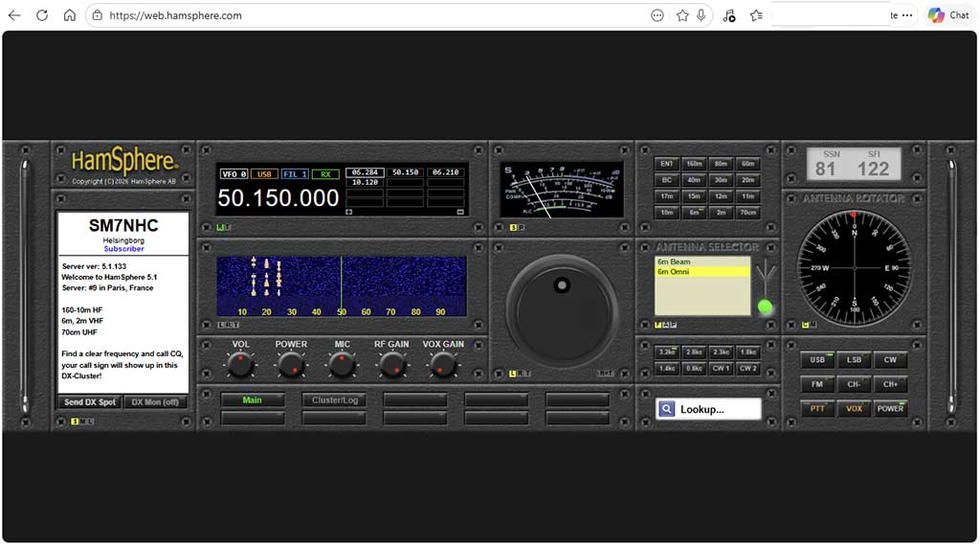Click the MIC knob
Screen dimensions: 980x544
[x=342, y=365]
